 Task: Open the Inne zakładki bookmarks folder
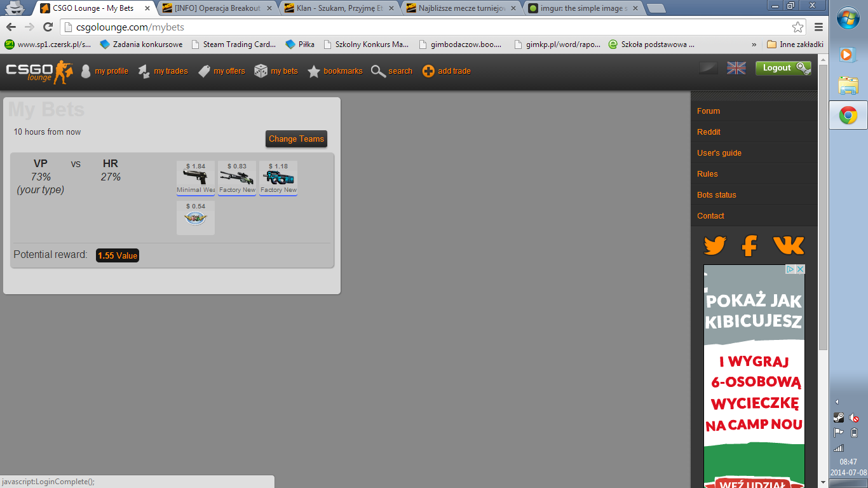tap(795, 44)
